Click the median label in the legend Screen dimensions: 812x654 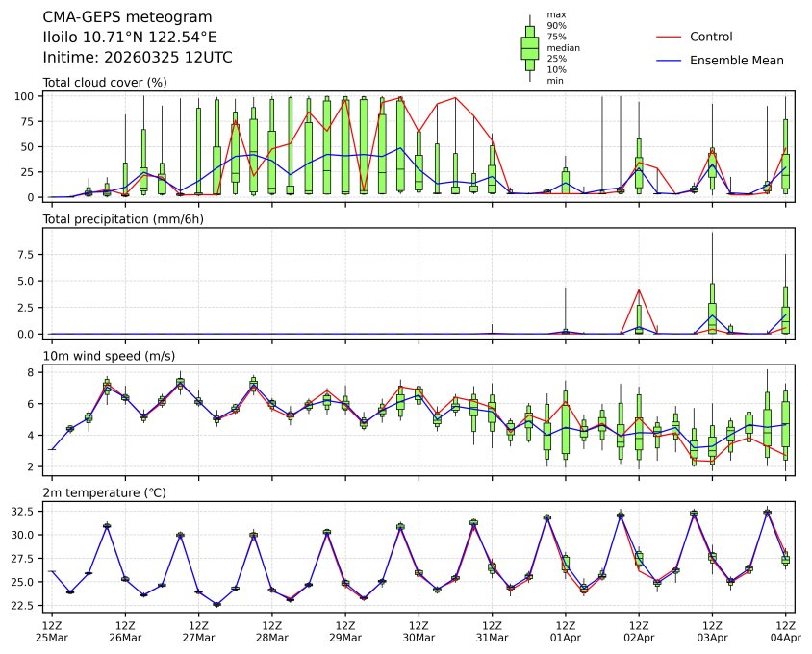click(x=563, y=47)
